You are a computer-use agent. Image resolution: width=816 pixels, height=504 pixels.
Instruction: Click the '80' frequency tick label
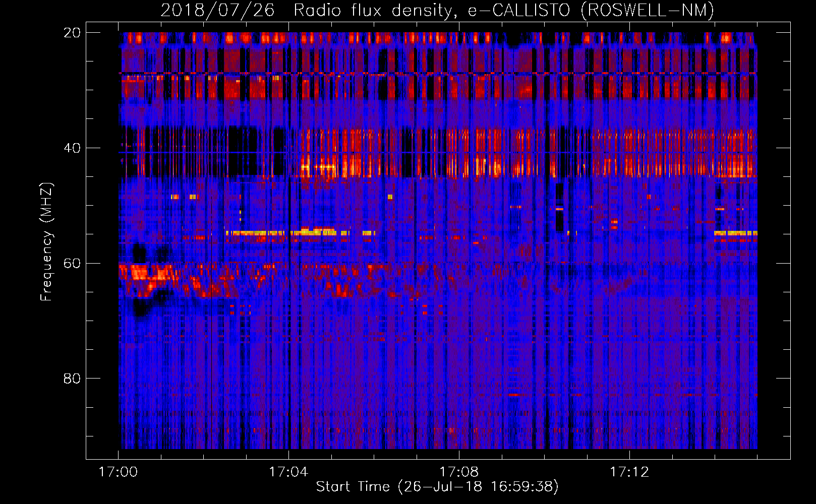pyautogui.click(x=72, y=379)
